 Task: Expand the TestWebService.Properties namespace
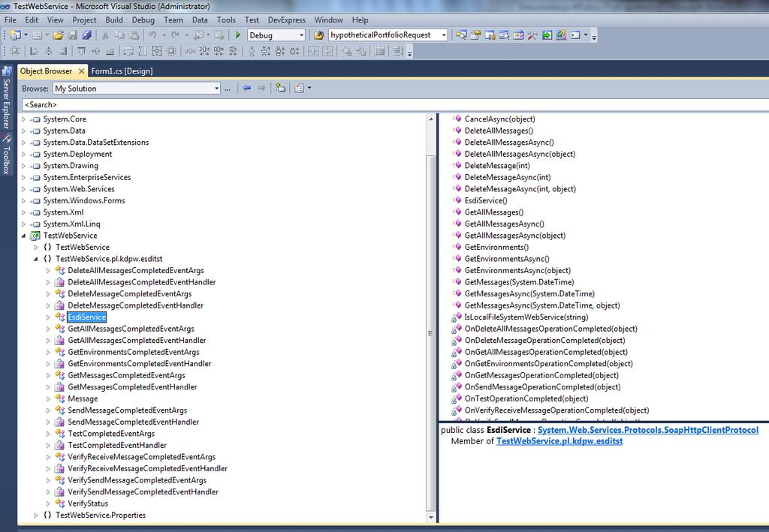point(36,515)
